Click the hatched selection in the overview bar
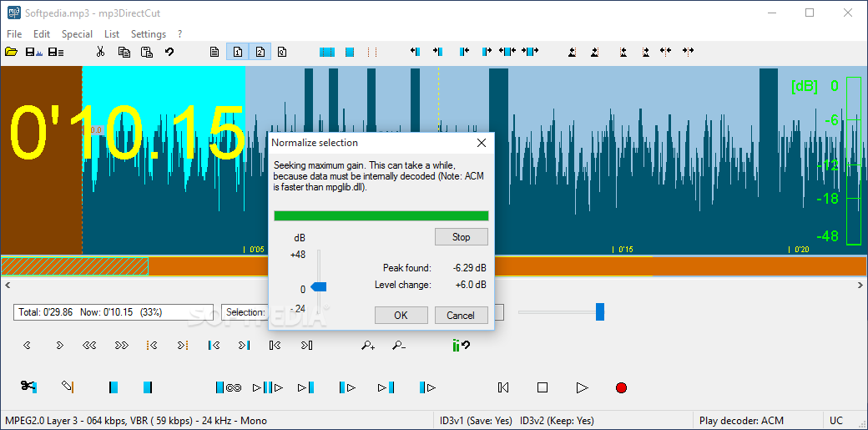Screen dimensions: 868x430 pyautogui.click(x=75, y=266)
